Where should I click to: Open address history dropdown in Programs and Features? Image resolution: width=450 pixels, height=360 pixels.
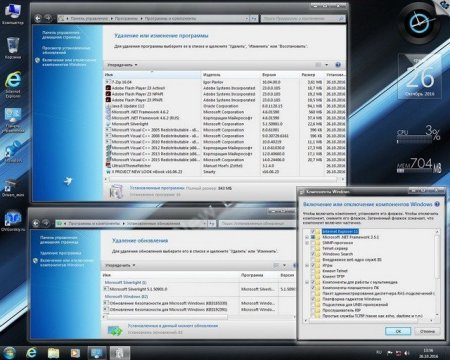[247, 19]
